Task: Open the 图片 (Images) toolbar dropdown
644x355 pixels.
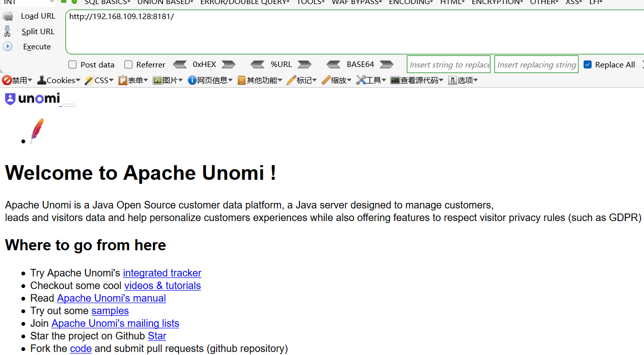Action: point(168,80)
